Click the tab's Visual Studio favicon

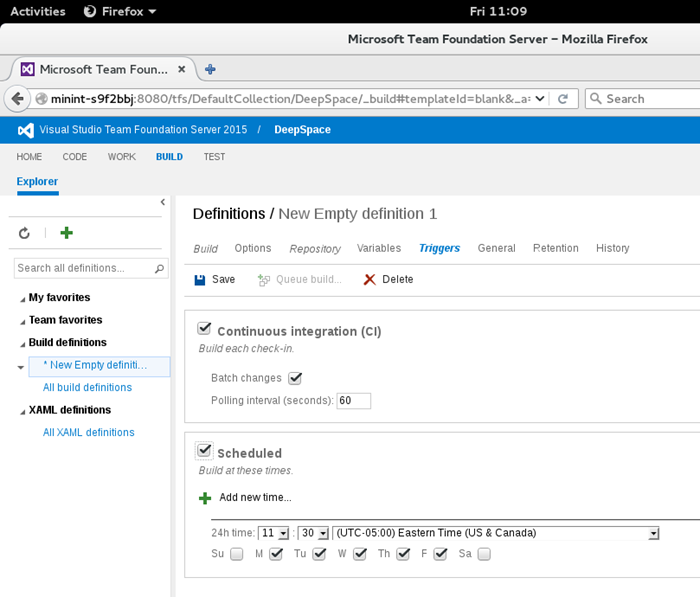coord(28,69)
